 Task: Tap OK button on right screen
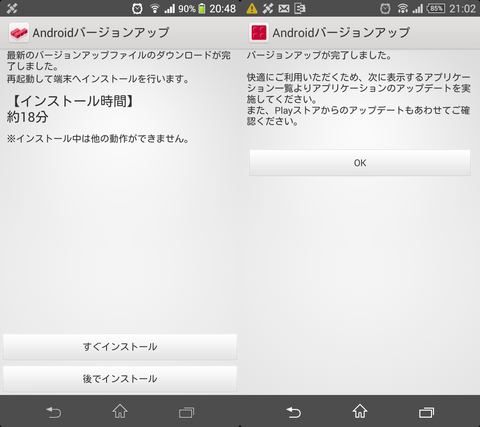360,163
